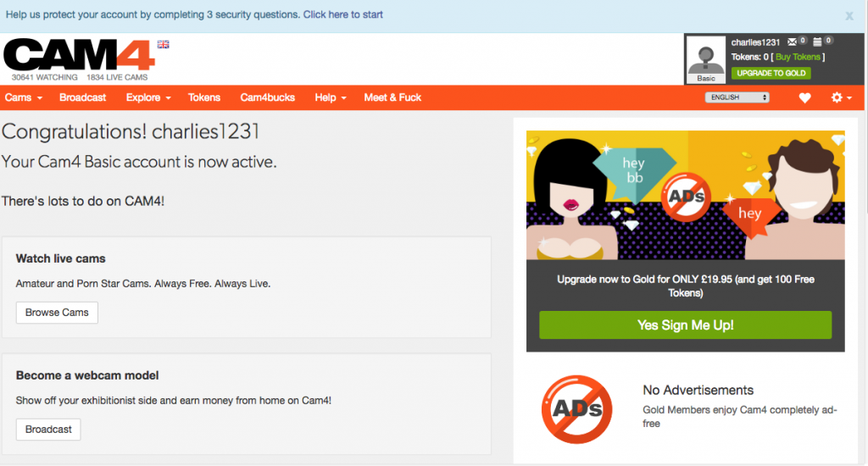This screenshot has width=868, height=466.
Task: Close the security questions notification banner
Action: [x=849, y=15]
